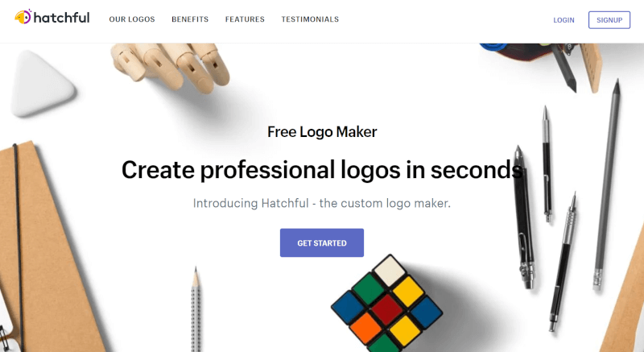Click the Create professional logos headline
This screenshot has height=352, width=644.
[x=322, y=170]
